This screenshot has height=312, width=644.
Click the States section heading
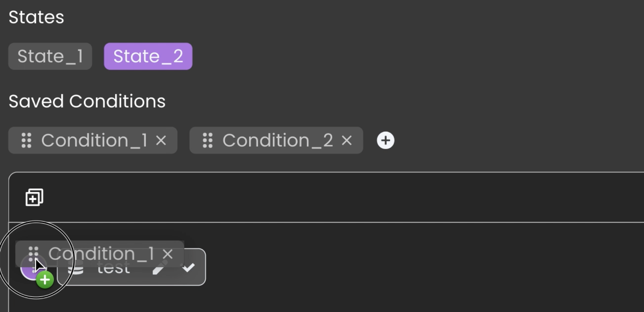pyautogui.click(x=36, y=17)
